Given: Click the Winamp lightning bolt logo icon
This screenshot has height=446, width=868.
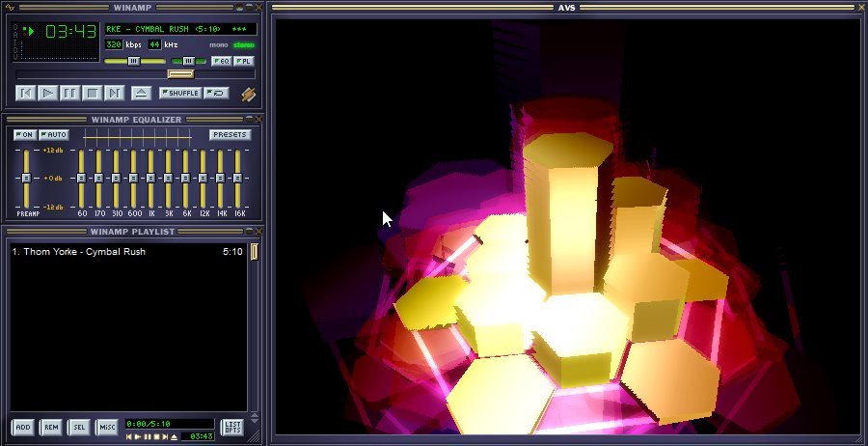Looking at the screenshot, I should point(249,95).
